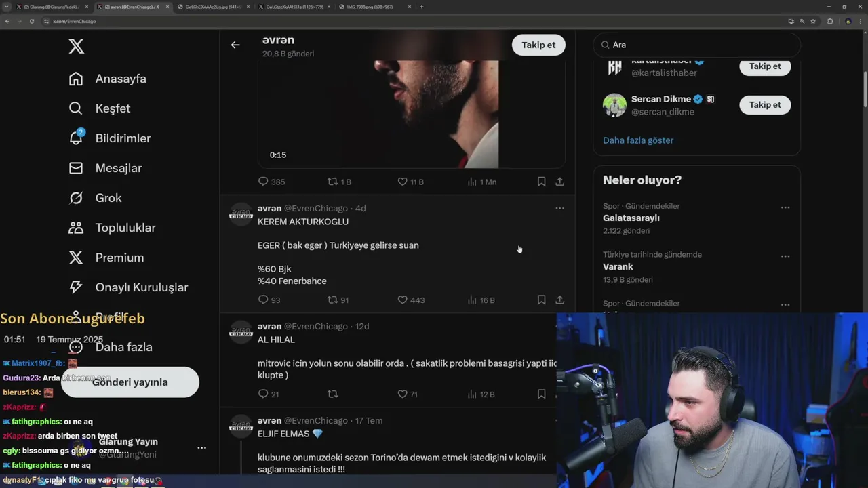Play the 0:15 video in the top post

[411, 114]
